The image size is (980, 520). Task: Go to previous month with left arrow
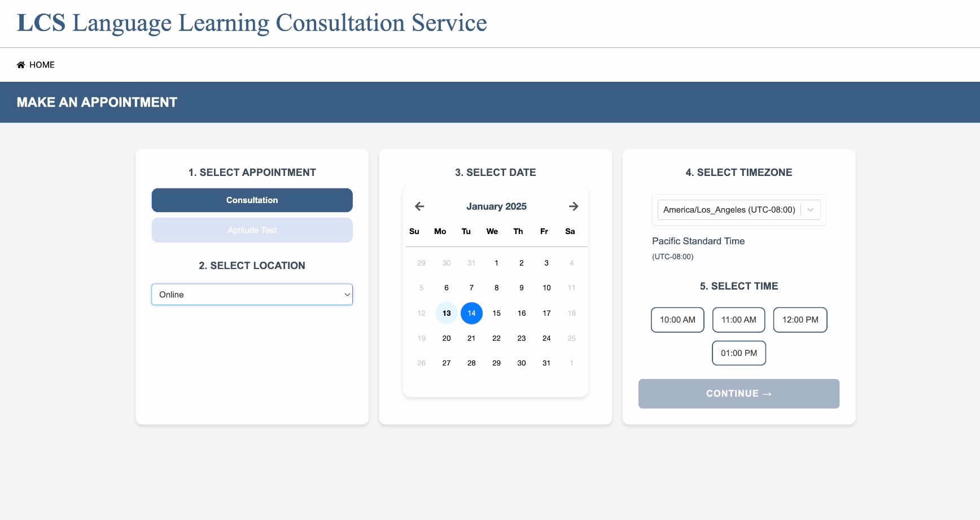click(x=419, y=206)
